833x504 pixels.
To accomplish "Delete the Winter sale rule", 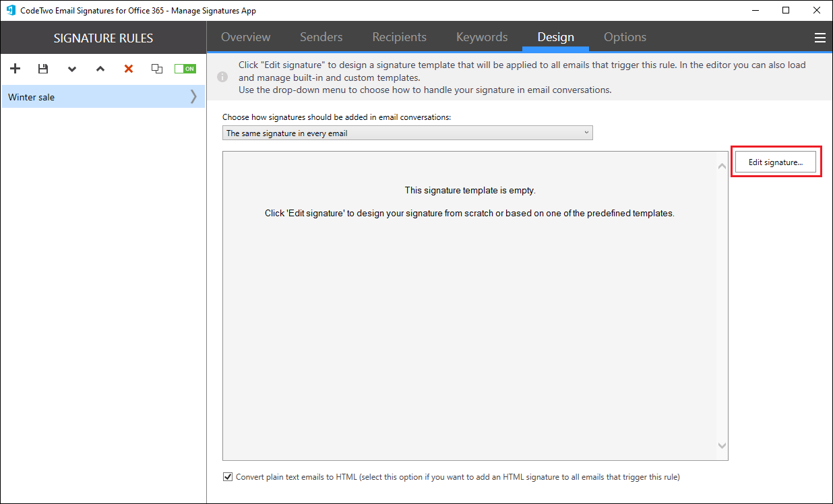I will click(128, 68).
